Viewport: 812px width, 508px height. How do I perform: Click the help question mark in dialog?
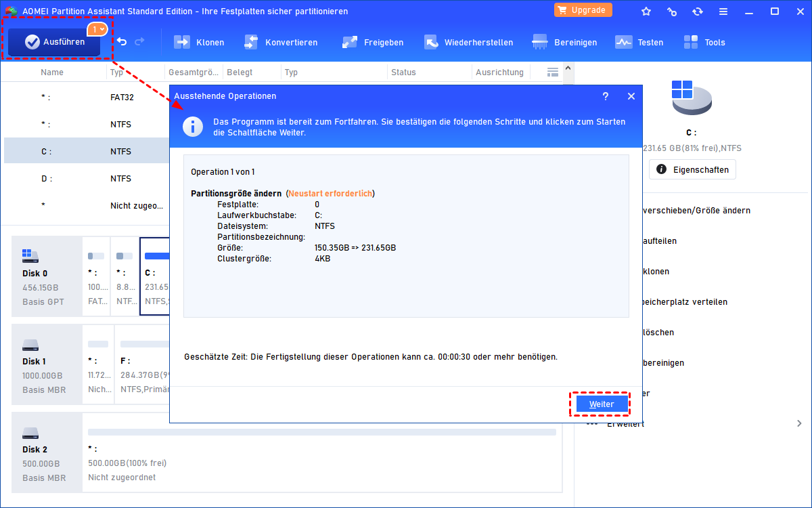point(606,96)
